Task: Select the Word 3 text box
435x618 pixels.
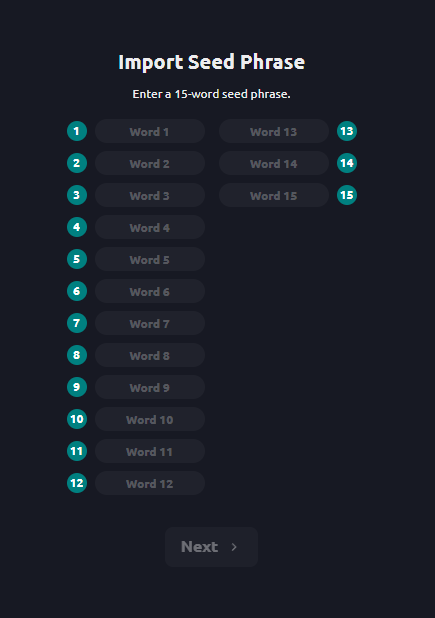Action: (x=150, y=195)
